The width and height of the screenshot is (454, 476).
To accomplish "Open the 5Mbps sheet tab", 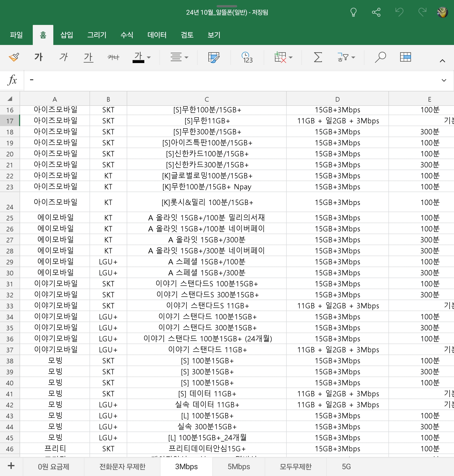I will pyautogui.click(x=239, y=467).
